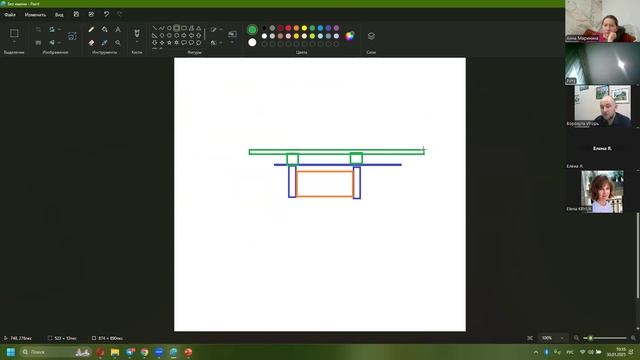Click the Save icon in title row
This screenshot has width=640, height=360.
click(x=76, y=14)
